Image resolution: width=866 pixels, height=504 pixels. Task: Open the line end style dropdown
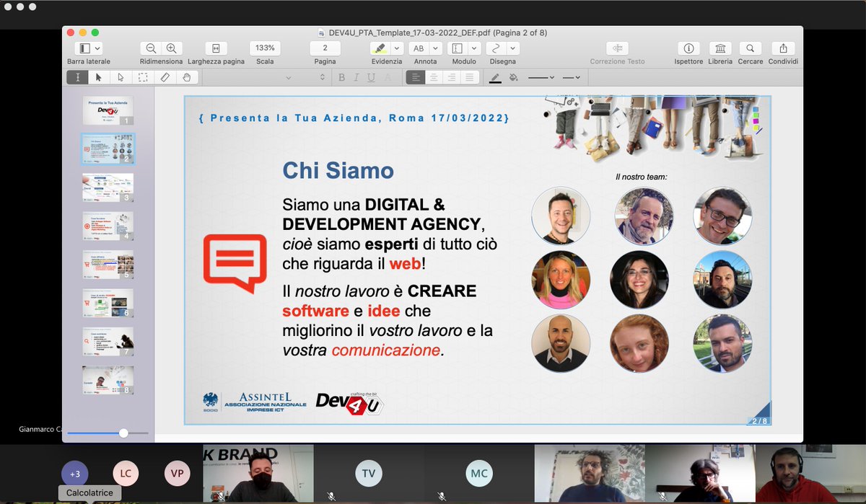click(x=572, y=77)
